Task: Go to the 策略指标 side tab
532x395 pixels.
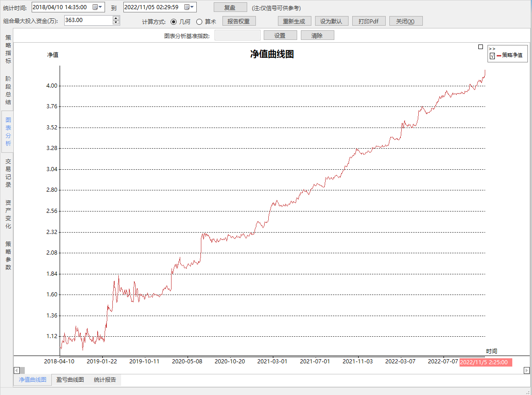Action: tap(8, 49)
